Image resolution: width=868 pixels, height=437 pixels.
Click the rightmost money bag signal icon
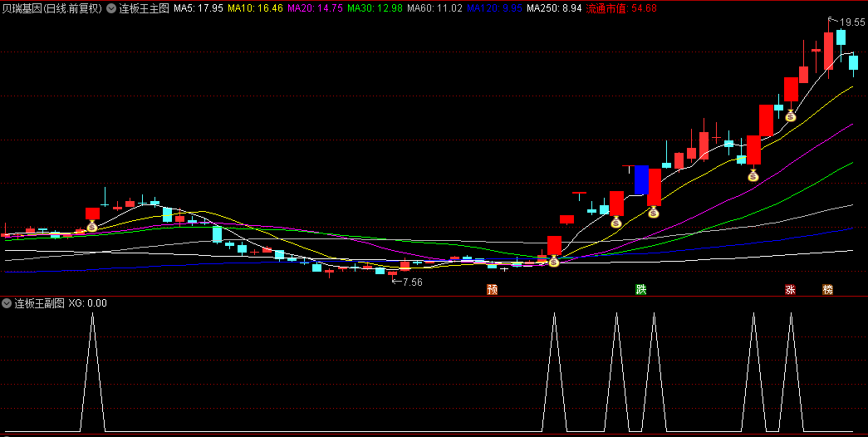(x=791, y=116)
